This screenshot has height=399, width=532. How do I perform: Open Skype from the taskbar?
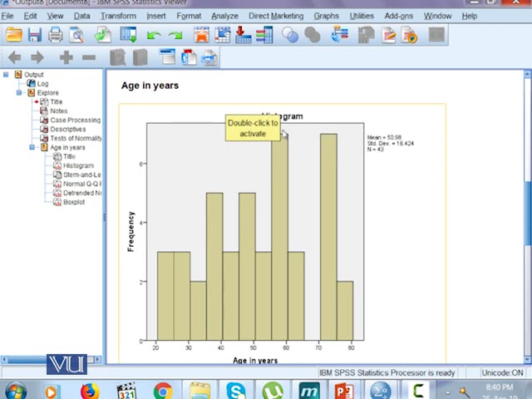point(236,391)
